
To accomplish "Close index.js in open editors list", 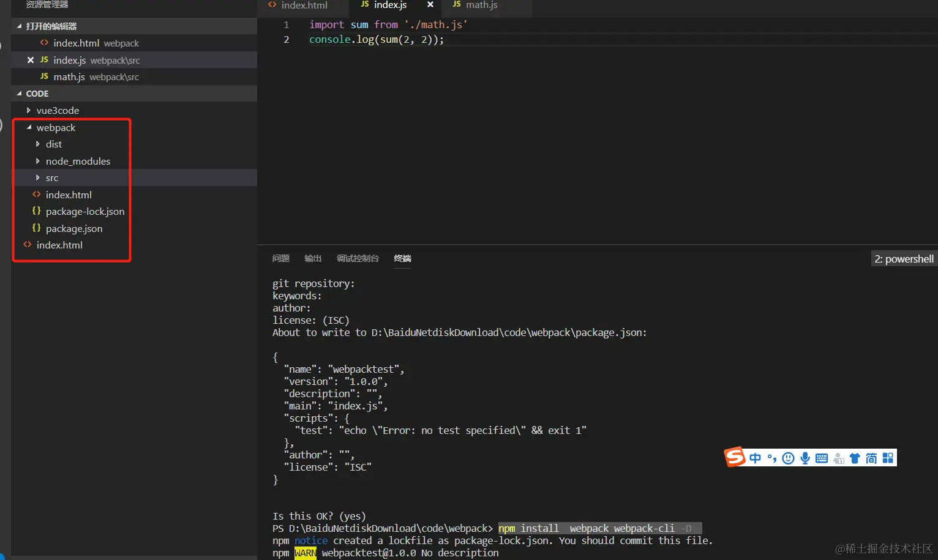I will pos(31,60).
